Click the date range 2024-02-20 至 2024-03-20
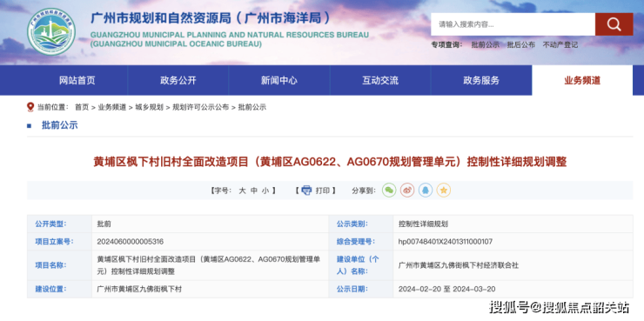This screenshot has width=644, height=321. [x=446, y=289]
